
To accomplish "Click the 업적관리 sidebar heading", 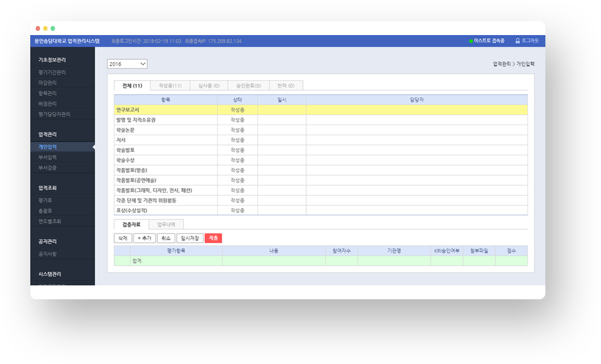I will coord(48,134).
